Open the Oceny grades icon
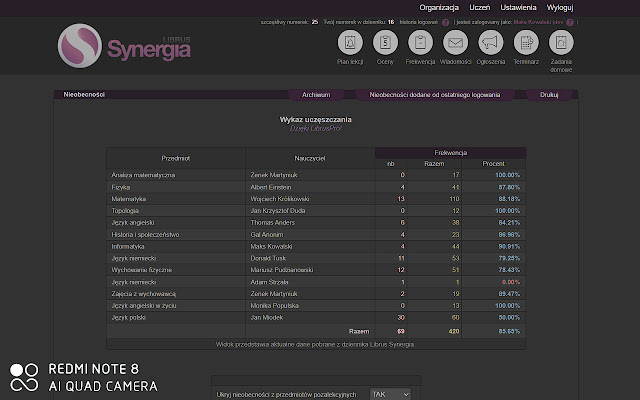 tap(385, 42)
